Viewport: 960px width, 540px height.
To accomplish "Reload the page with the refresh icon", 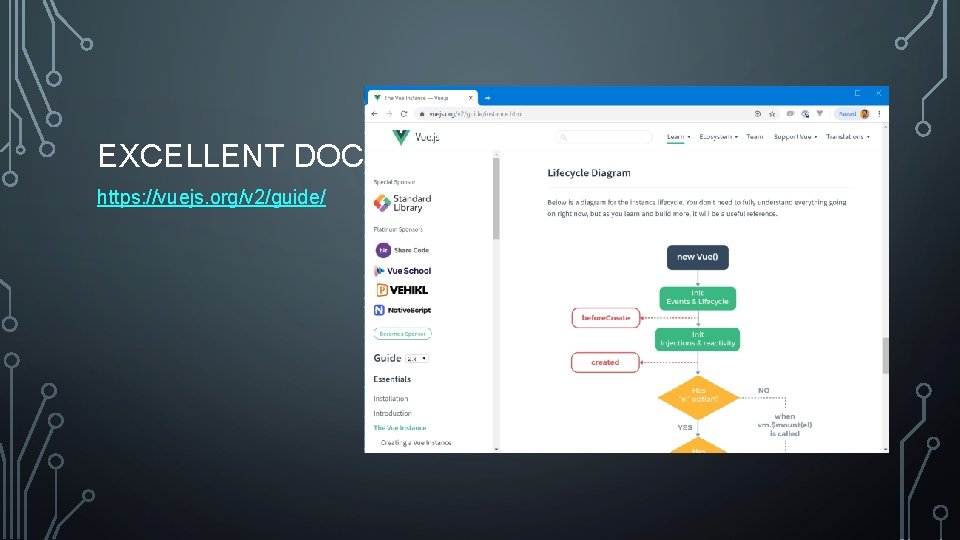I will coord(404,114).
